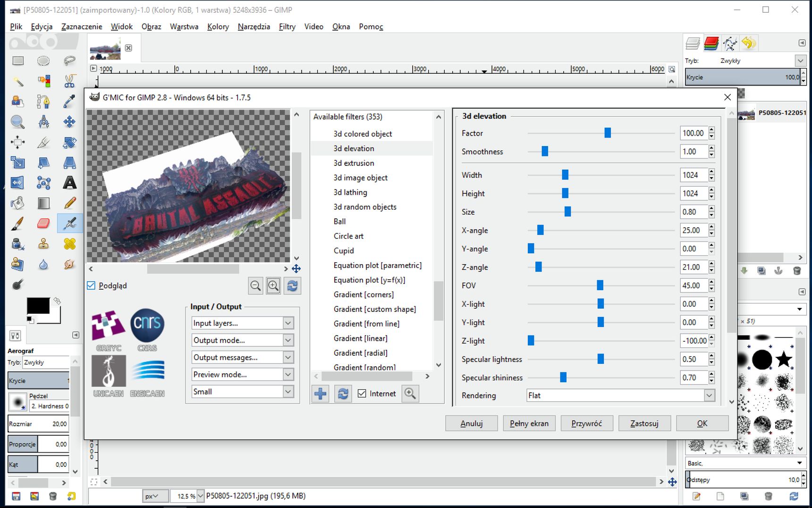Open the Layers dock tab
The image size is (812, 508).
click(x=693, y=43)
